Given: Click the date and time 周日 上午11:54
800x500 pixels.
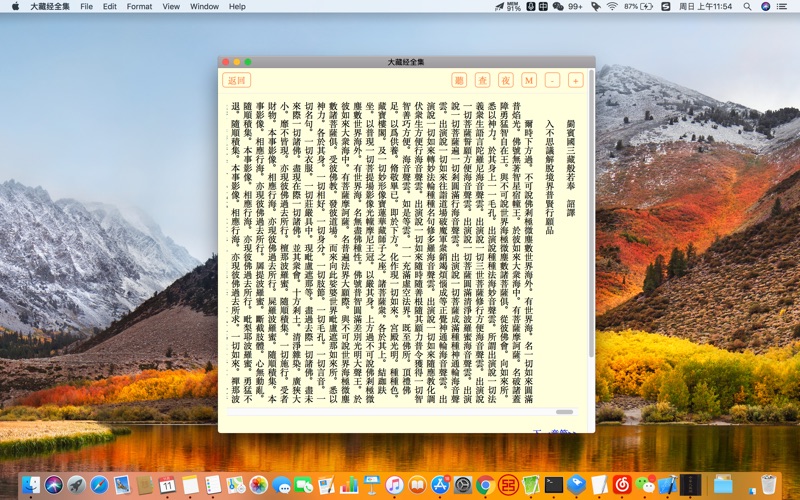Looking at the screenshot, I should pos(705,6).
